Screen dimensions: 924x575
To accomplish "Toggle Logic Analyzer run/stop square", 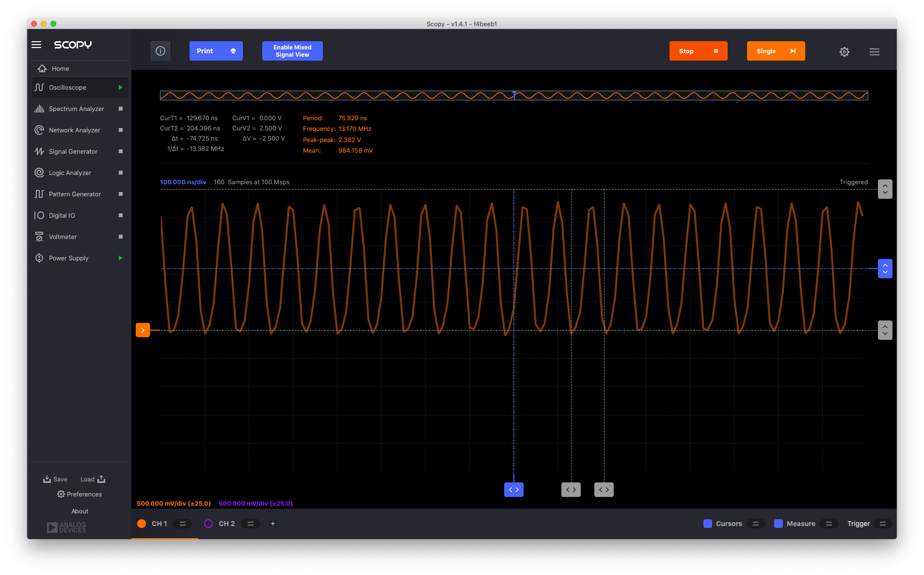I will 121,173.
